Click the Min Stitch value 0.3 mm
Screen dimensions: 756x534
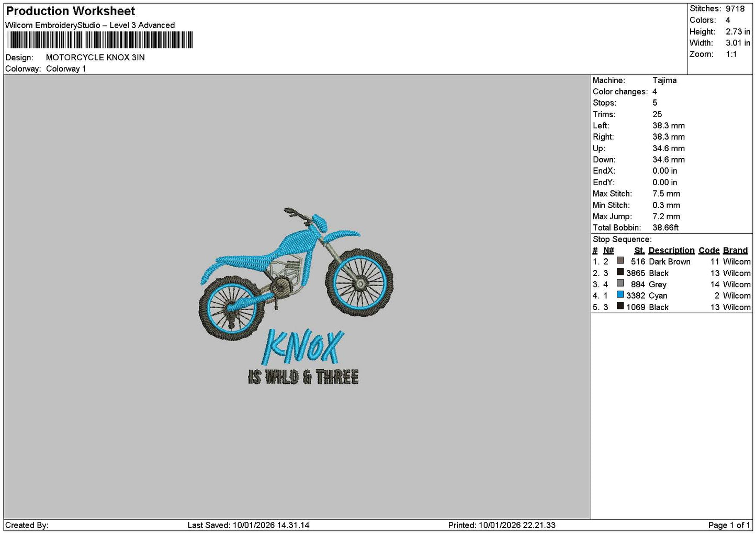pos(666,206)
